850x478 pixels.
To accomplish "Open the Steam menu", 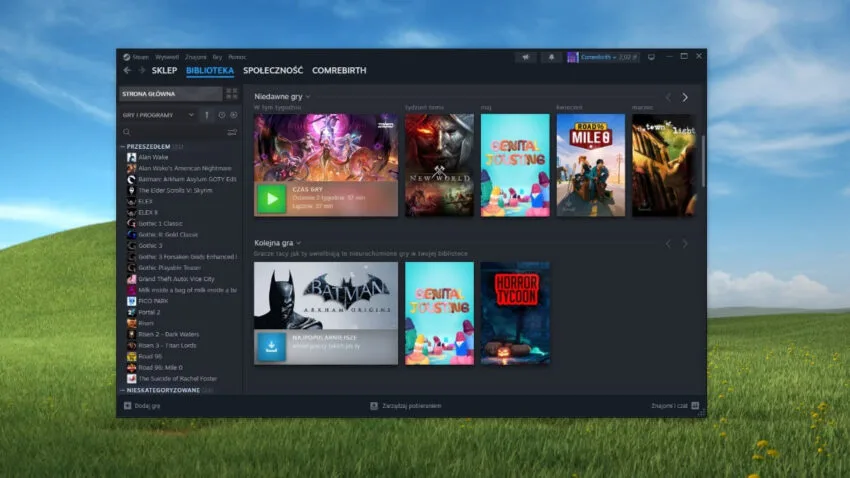I will click(140, 57).
